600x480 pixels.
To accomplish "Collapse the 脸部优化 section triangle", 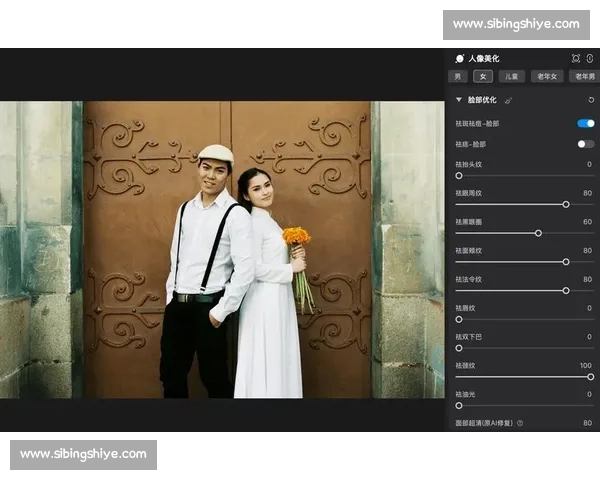I will [459, 100].
